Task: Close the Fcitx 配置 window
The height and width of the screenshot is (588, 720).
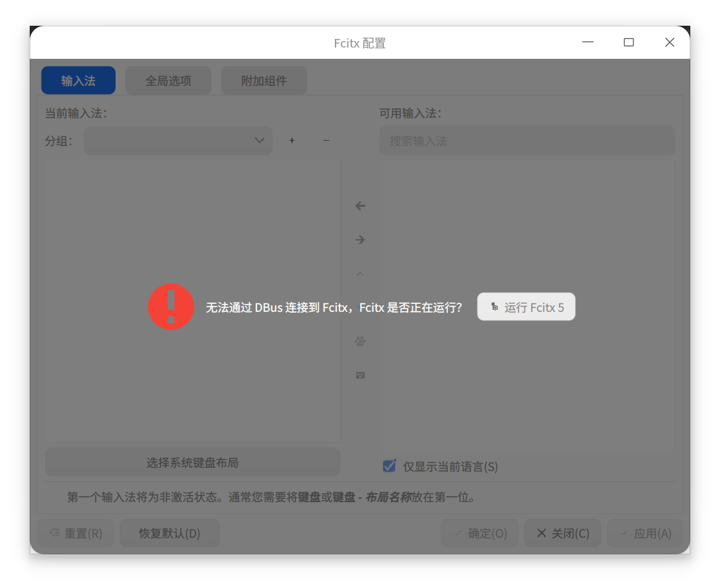Action: tap(670, 42)
